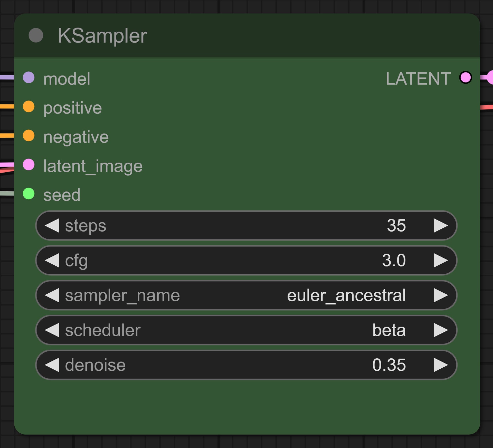Click the positive input label
The image size is (493, 448).
[73, 108]
